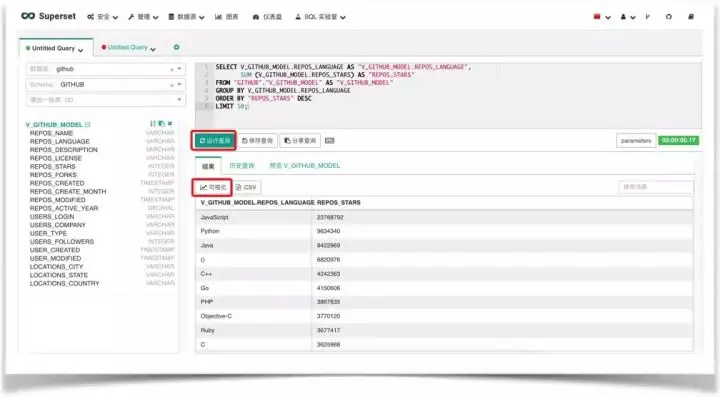The height and width of the screenshot is (397, 720).
Task: Share the query (分享查询)
Action: click(300, 140)
